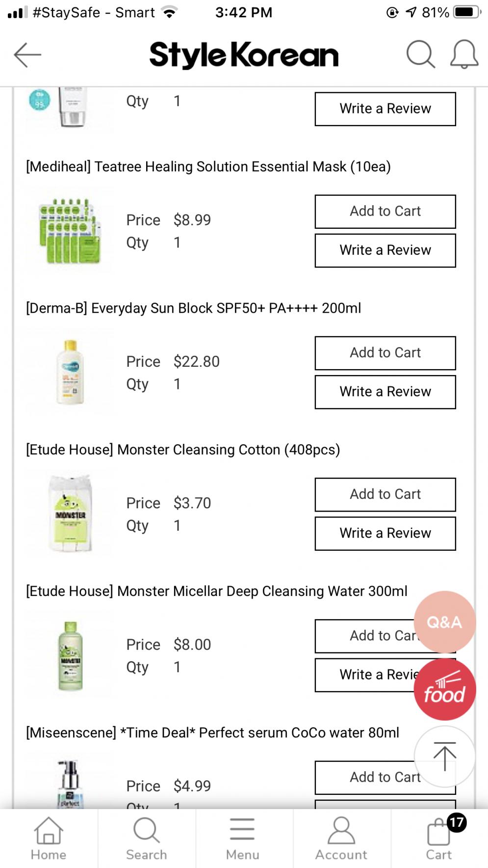
Task: Open notifications bell icon
Action: tap(464, 54)
